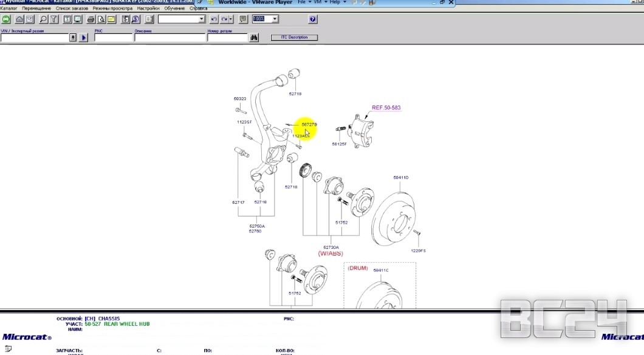644x355 pixels.
Task: Click the monitor screen toolbar icon
Action: 77,19
